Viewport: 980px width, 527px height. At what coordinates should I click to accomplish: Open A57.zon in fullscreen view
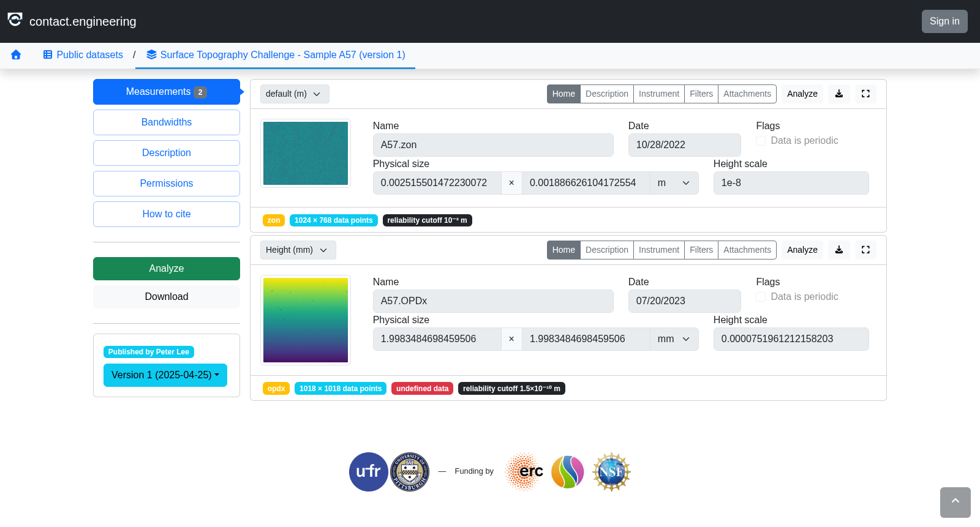coord(865,94)
